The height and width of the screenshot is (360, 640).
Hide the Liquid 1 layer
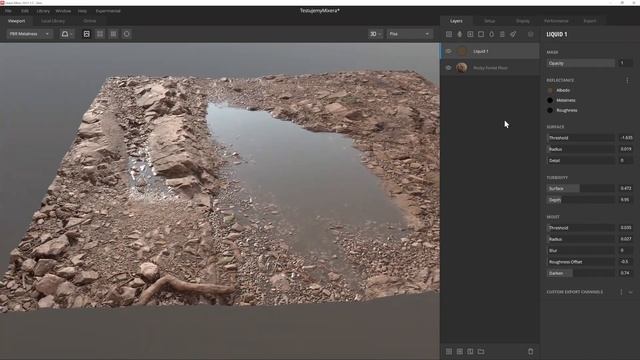click(449, 51)
